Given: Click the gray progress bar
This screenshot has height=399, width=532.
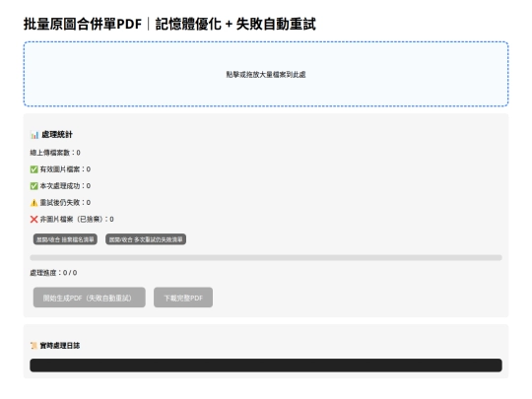Looking at the screenshot, I should pyautogui.click(x=266, y=257).
